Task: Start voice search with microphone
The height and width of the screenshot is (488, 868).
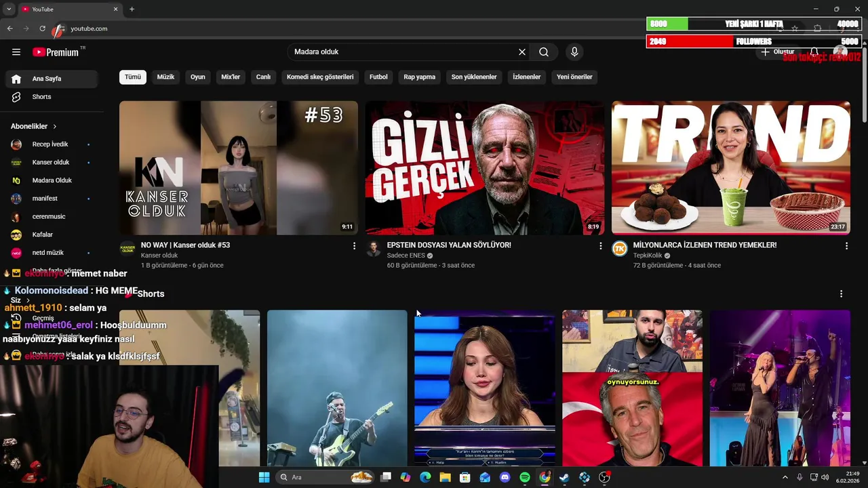Action: click(574, 52)
